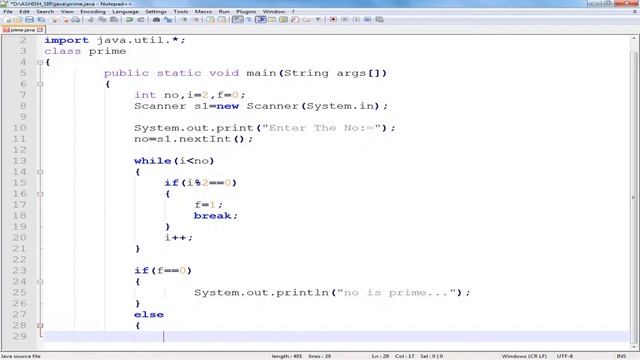The height and width of the screenshot is (360, 640).
Task: Open the Search menu
Action: 45,11
